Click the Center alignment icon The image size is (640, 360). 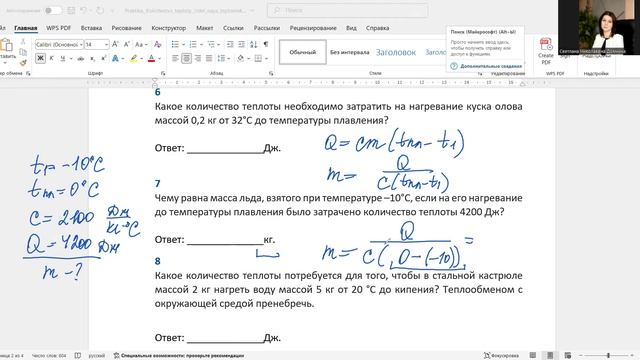click(187, 59)
